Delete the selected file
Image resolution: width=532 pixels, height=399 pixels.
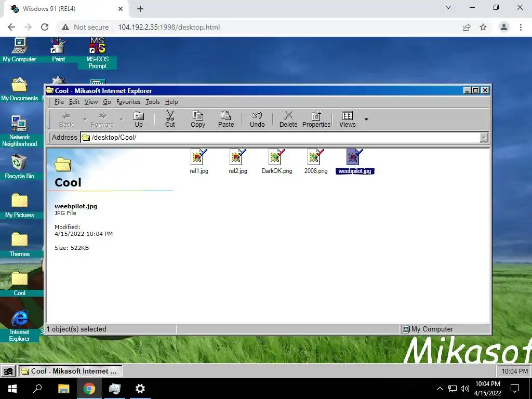click(x=288, y=119)
